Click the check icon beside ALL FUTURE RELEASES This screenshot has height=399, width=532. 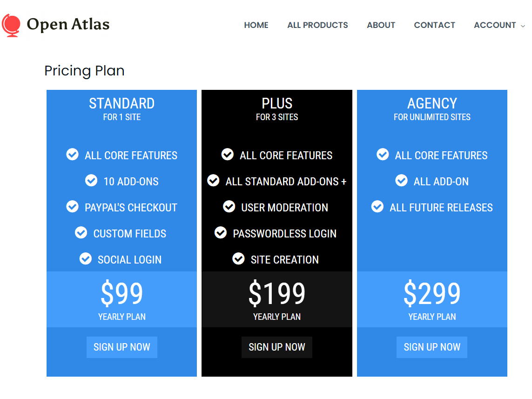(377, 207)
